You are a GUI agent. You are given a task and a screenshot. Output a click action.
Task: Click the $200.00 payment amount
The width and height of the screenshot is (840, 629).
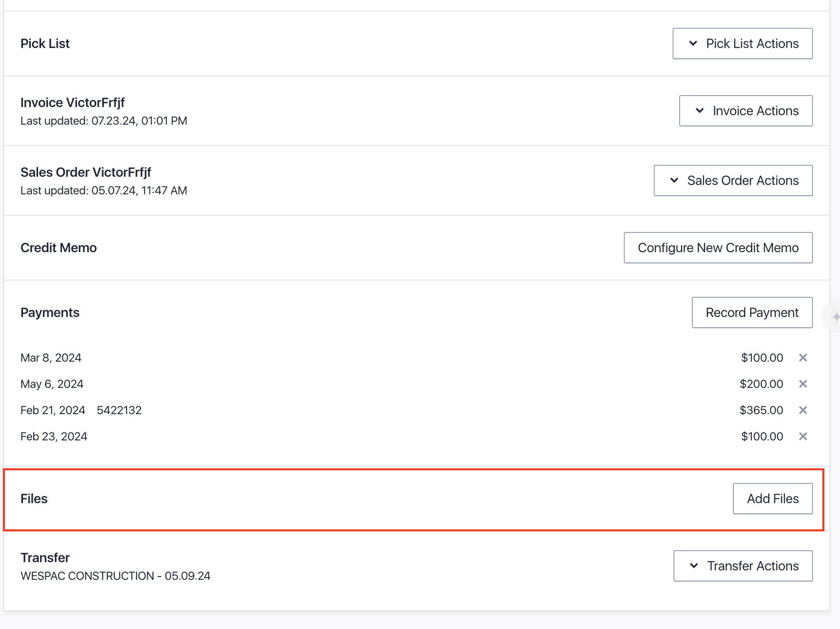coord(761,384)
